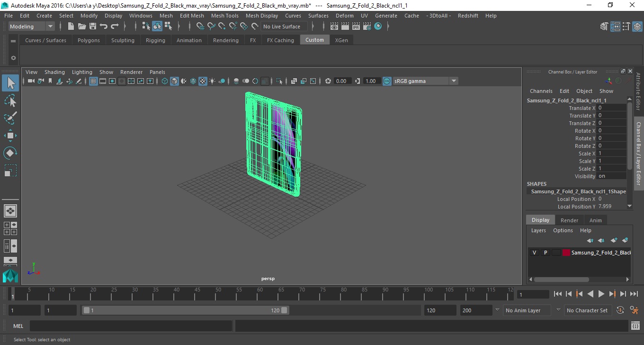The image size is (644, 345).
Task: Toggle Auto Keyframe button
Action: point(620,310)
